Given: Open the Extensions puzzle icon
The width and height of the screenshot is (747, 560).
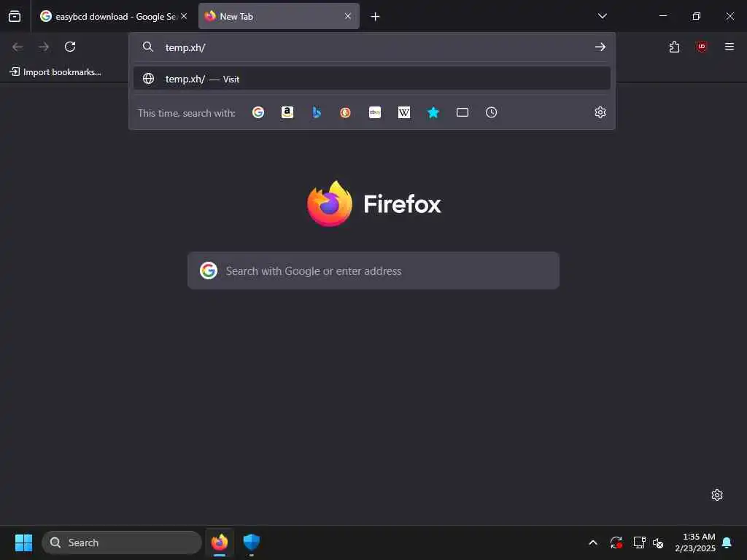Looking at the screenshot, I should point(674,47).
